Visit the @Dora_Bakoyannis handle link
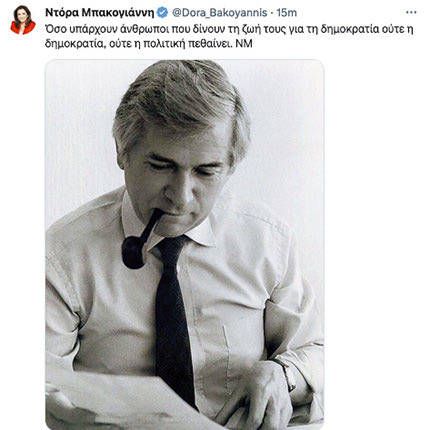The height and width of the screenshot is (430, 430). (x=220, y=13)
